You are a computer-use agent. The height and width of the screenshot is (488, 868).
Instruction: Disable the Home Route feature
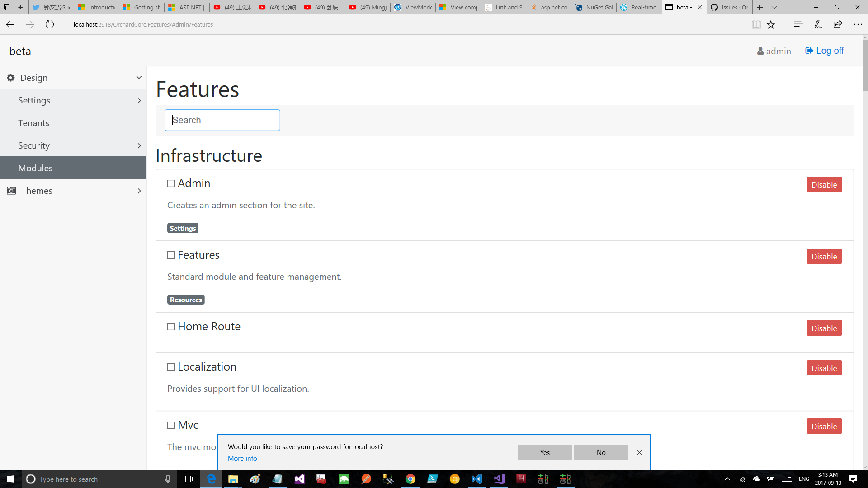[x=824, y=328]
